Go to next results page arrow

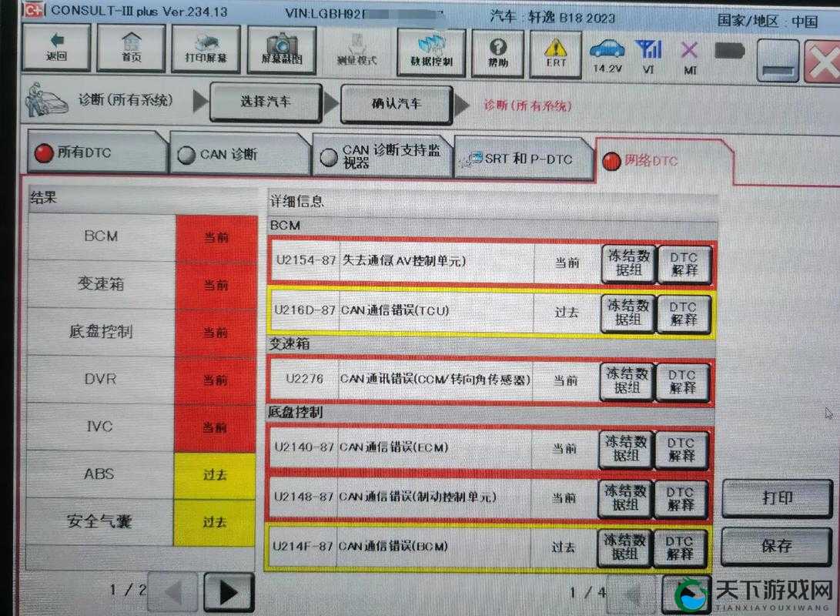click(229, 592)
